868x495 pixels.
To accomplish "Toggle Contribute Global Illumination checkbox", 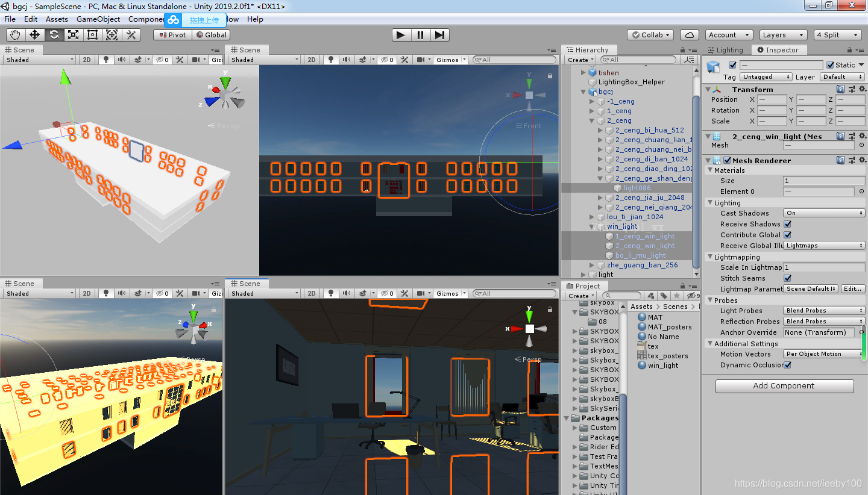I will (x=787, y=235).
